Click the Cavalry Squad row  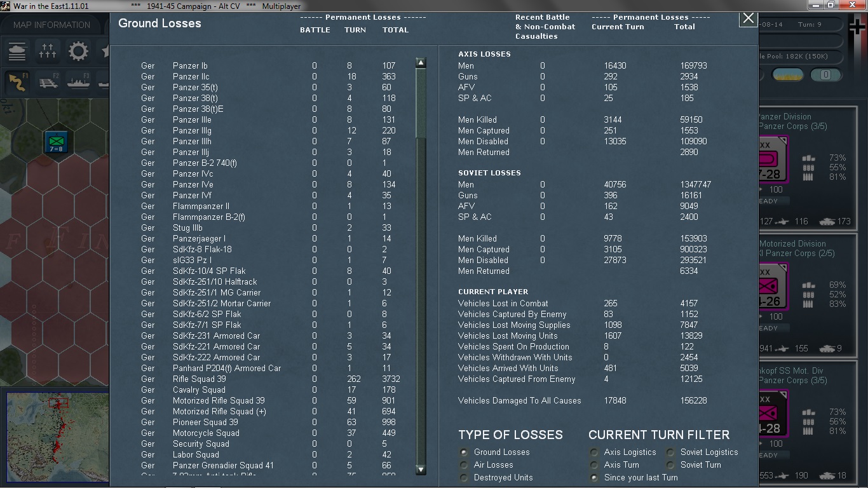(270, 390)
